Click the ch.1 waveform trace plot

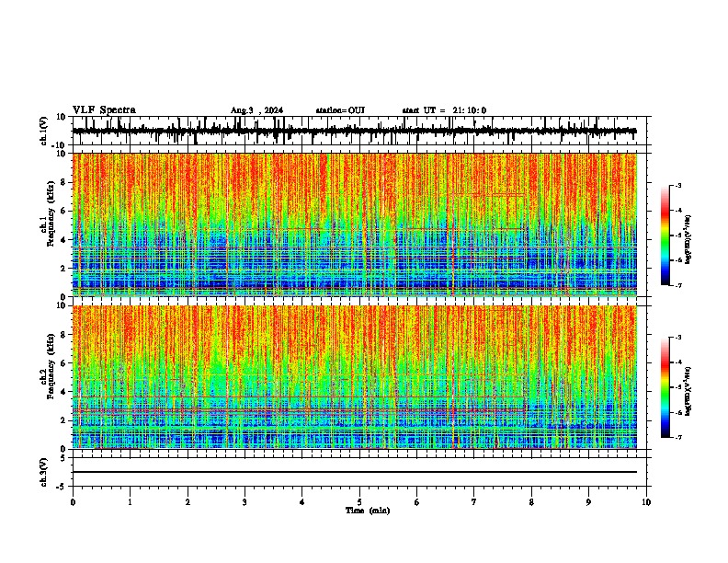[355, 131]
